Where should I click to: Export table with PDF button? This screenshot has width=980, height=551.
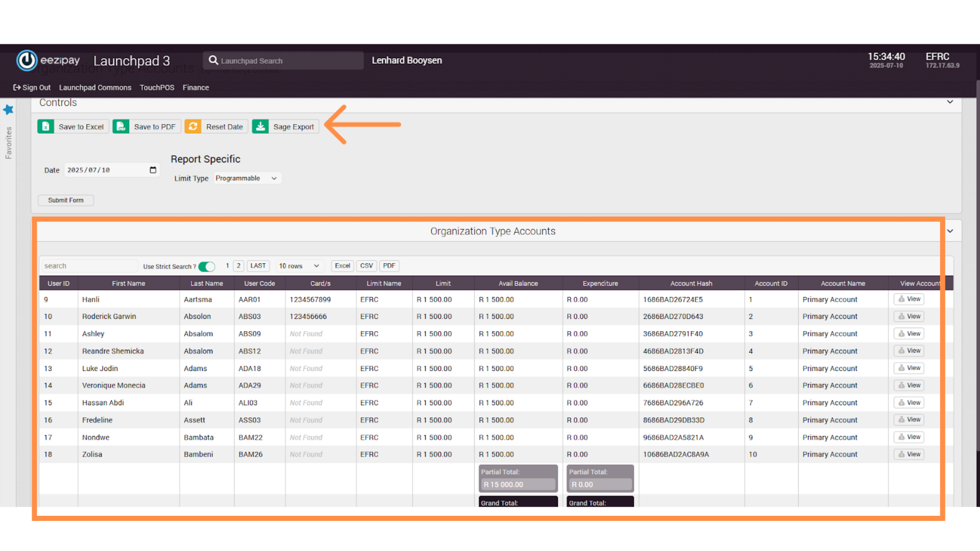click(389, 266)
